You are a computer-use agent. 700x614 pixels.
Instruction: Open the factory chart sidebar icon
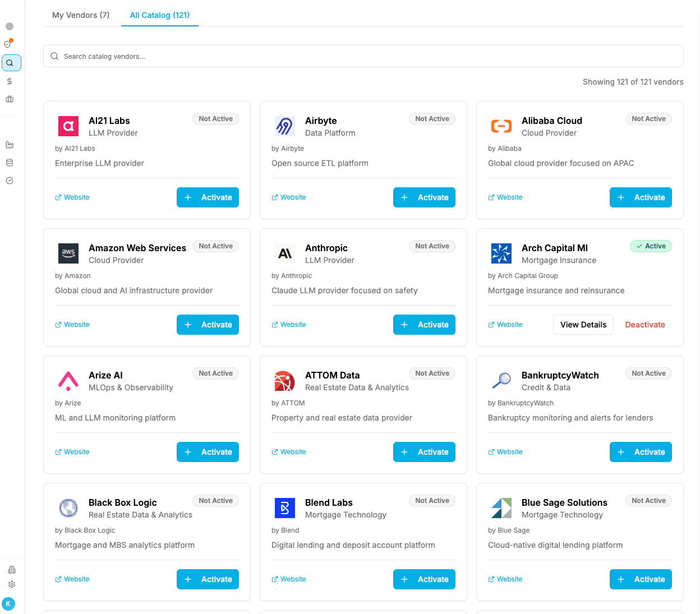tap(10, 145)
